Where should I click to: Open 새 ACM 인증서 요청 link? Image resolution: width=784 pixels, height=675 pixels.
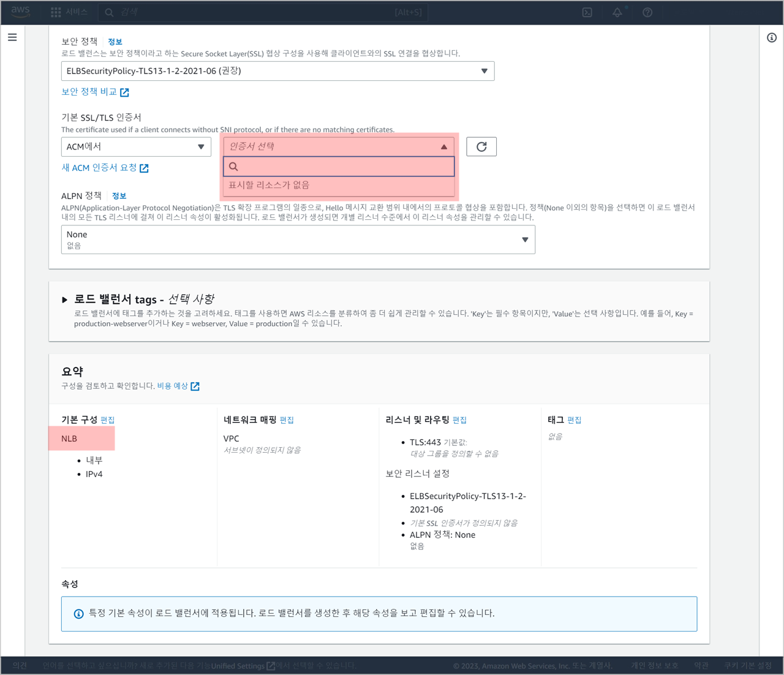tap(105, 168)
